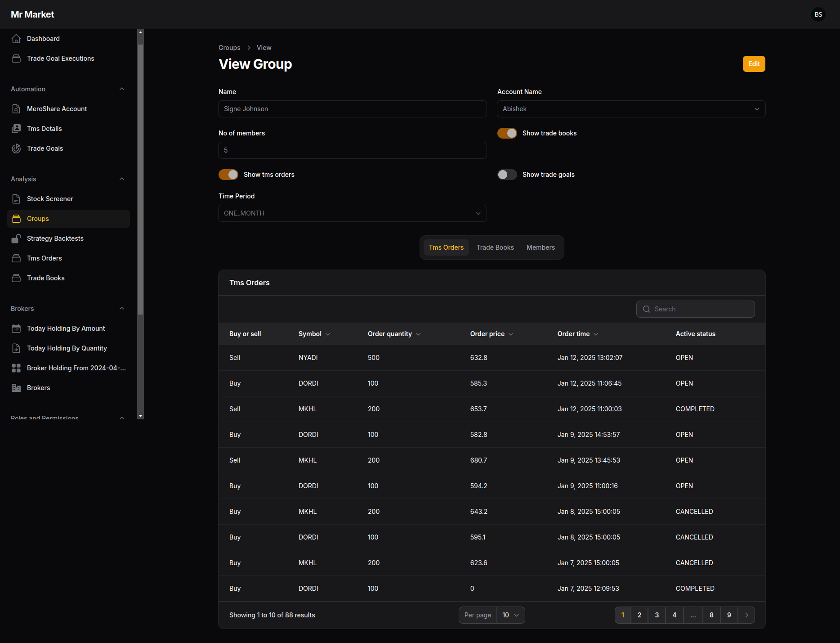Click the Broker Holding grid icon

tap(16, 368)
